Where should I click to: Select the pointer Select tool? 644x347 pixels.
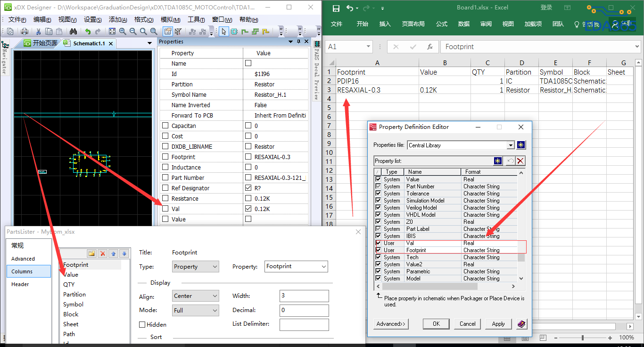click(223, 31)
